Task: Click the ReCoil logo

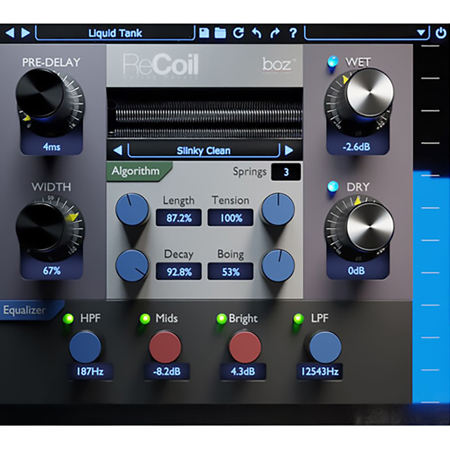Action: (161, 65)
